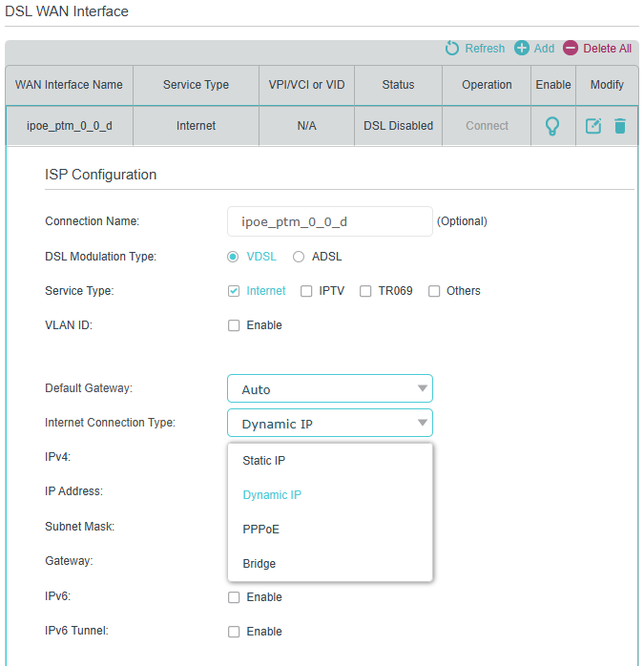Image resolution: width=644 pixels, height=666 pixels.
Task: Check the IPTV service type checkbox
Action: (x=306, y=291)
